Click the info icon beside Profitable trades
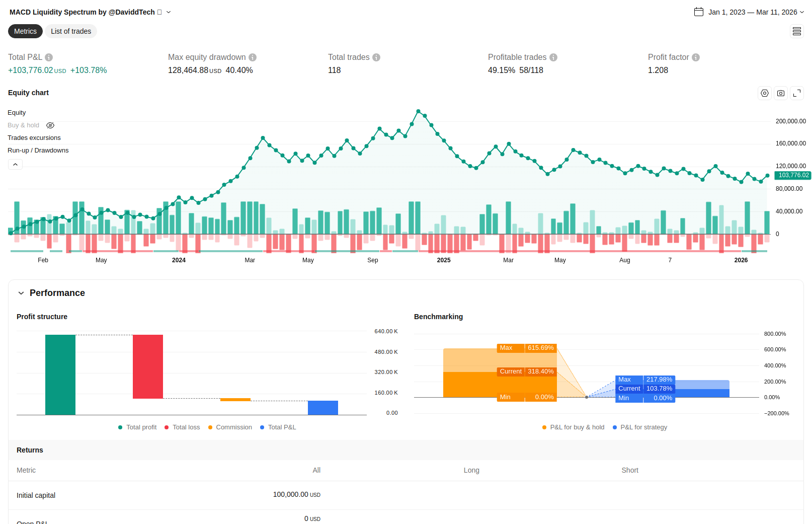The height and width of the screenshot is (524, 812). 553,57
